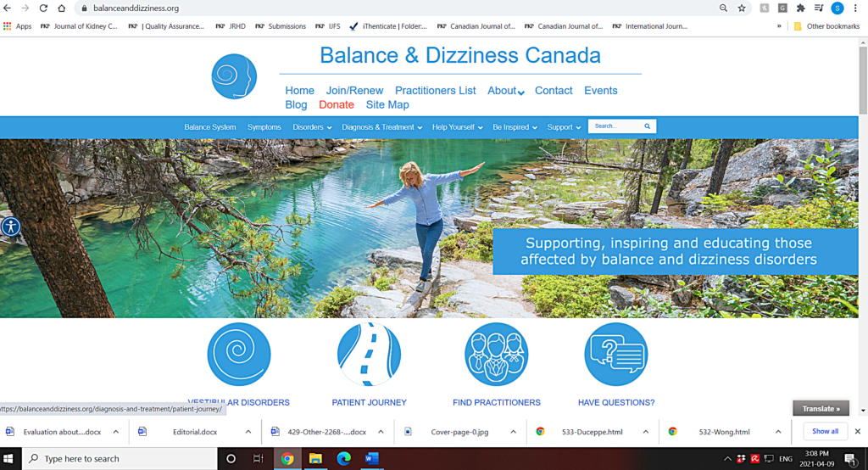
Task: Bookmark this page with star icon
Action: pyautogui.click(x=742, y=8)
